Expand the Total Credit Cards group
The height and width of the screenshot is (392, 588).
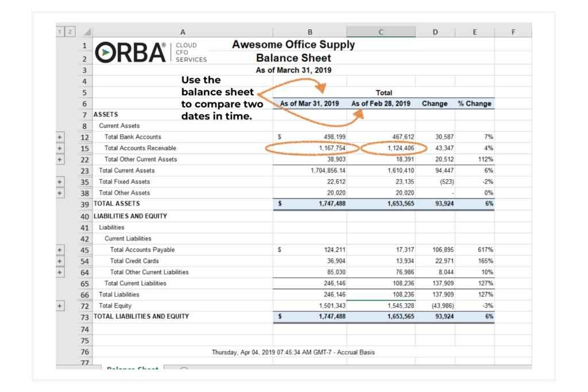[60, 261]
